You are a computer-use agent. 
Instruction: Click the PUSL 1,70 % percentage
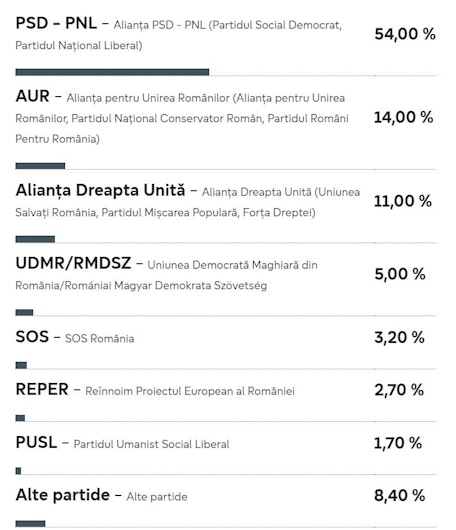coord(398,443)
